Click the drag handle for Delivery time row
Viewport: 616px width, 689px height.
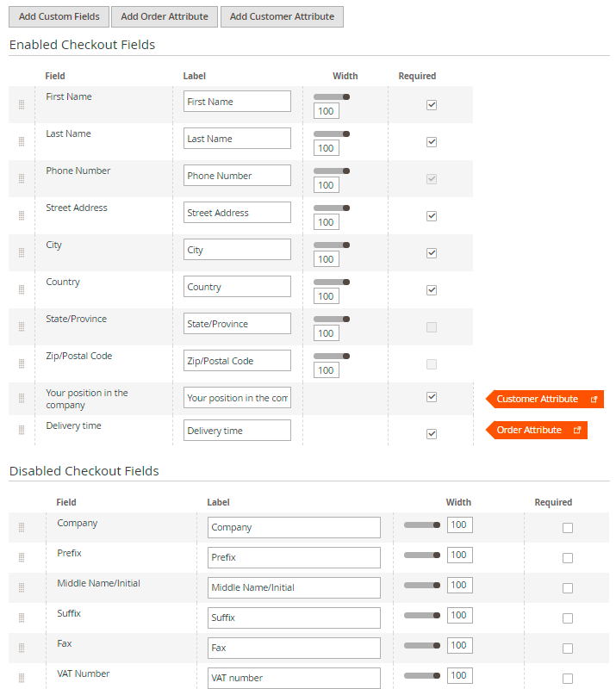22,430
